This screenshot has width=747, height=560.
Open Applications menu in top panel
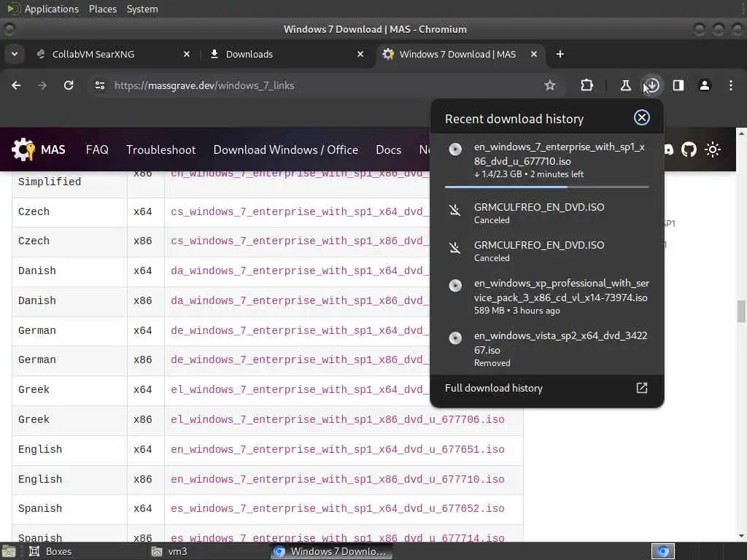point(52,9)
